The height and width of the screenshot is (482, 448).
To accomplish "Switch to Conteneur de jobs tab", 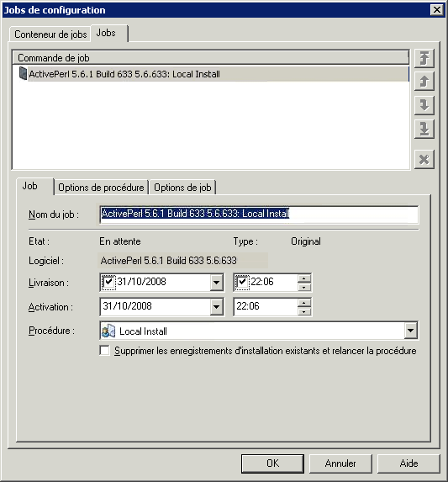I will tap(50, 34).
